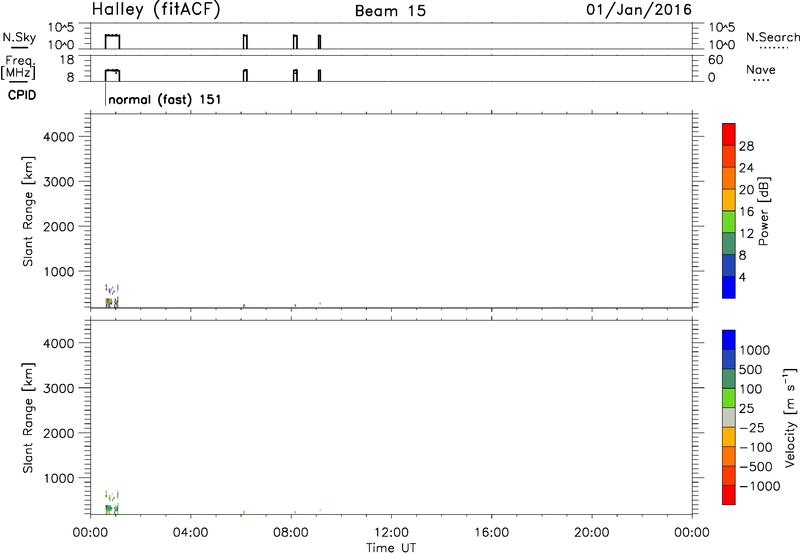
Task: Click the 'CPID' label
Action: coord(22,95)
